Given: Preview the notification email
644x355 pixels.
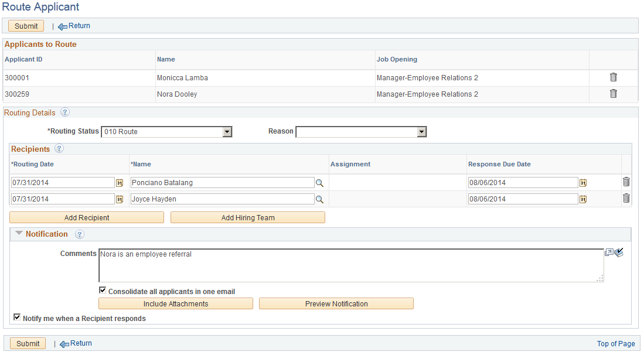Looking at the screenshot, I should tap(336, 303).
